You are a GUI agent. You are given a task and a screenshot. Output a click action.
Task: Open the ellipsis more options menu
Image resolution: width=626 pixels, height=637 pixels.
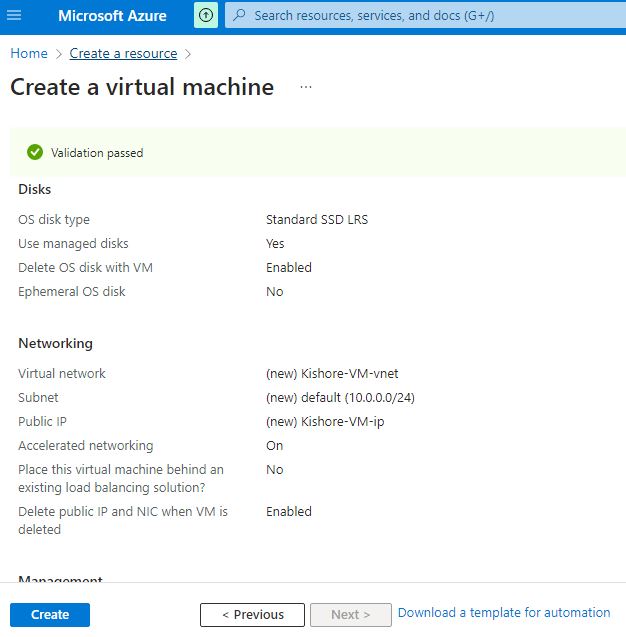[x=306, y=87]
